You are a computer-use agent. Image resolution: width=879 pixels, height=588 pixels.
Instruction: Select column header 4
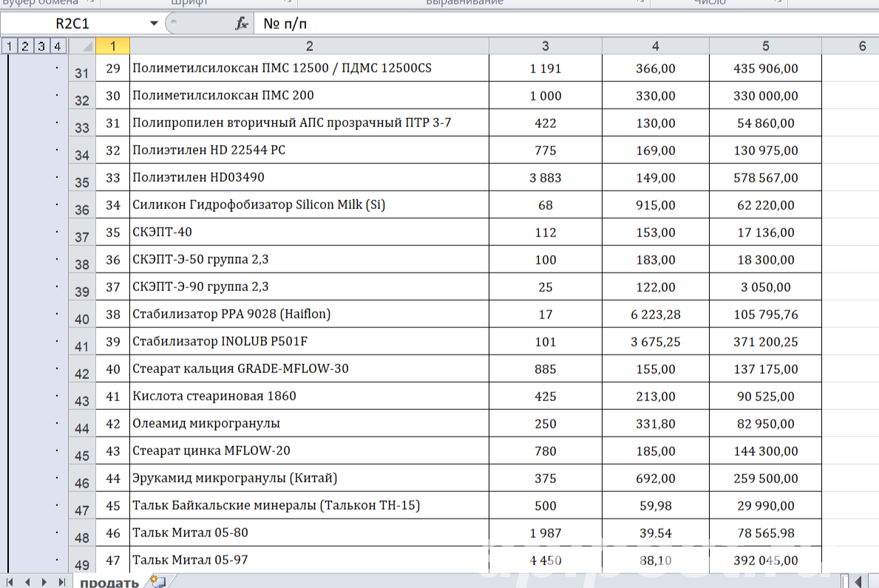click(x=655, y=46)
